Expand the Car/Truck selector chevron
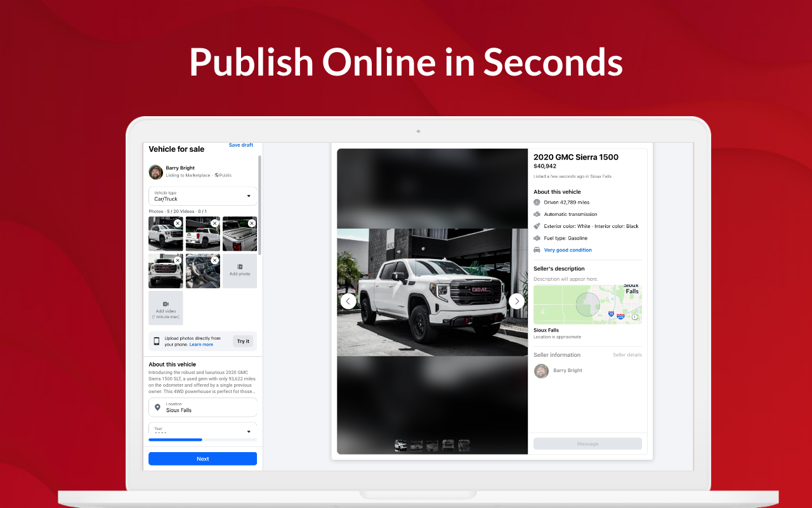This screenshot has width=812, height=508. [250, 196]
